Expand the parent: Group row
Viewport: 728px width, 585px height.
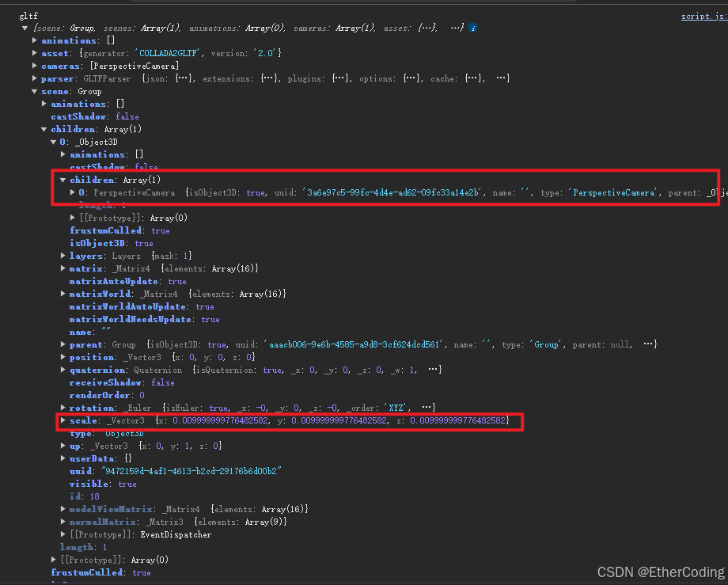[63, 344]
